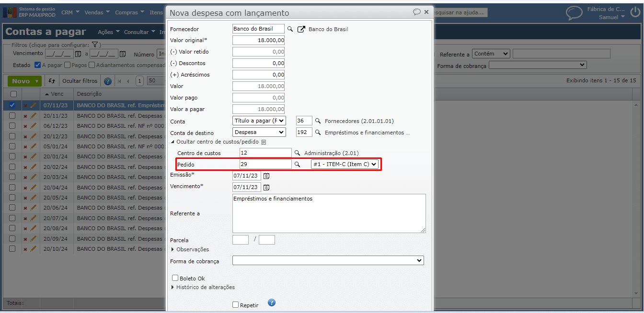The width and height of the screenshot is (644, 313).
Task: Click filter funnel icon in Filtros
Action: tap(95, 45)
